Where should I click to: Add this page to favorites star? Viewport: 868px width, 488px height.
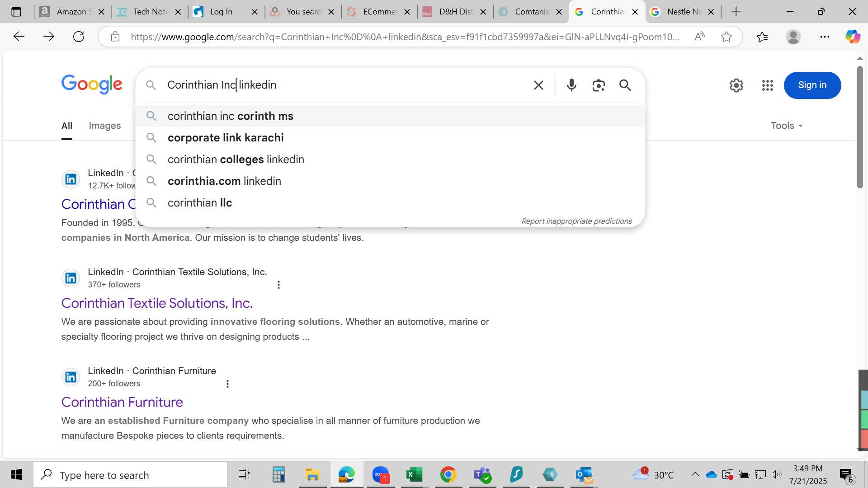pyautogui.click(x=726, y=37)
